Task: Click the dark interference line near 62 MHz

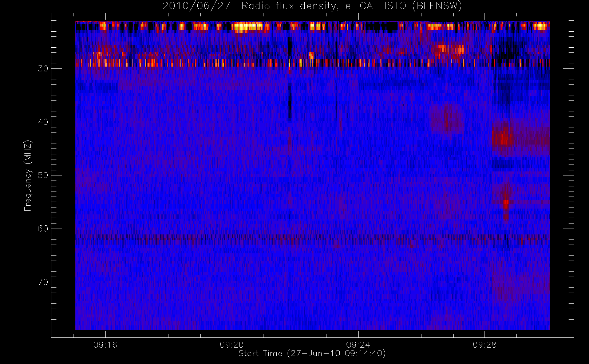Action: point(312,238)
